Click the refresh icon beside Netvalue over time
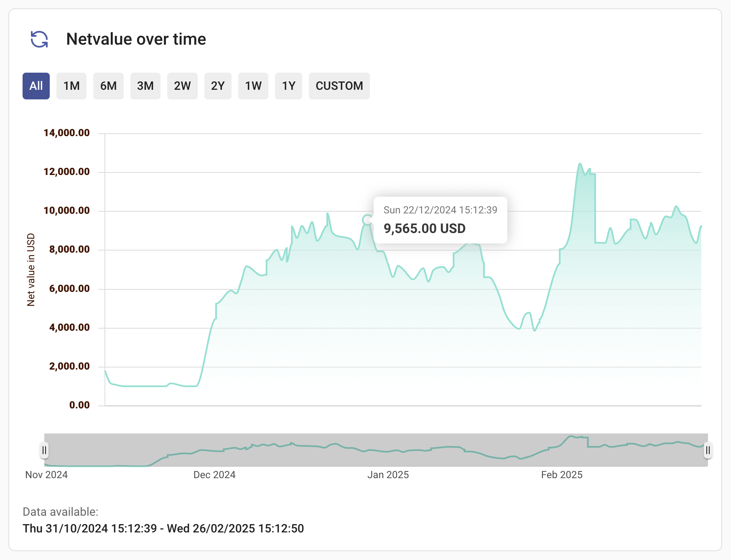 click(x=39, y=39)
